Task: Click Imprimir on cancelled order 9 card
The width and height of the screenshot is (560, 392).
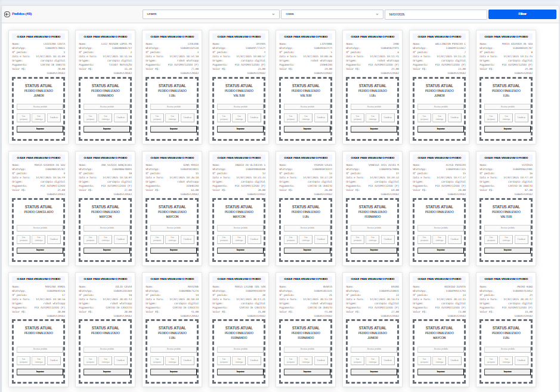Action: click(x=40, y=250)
